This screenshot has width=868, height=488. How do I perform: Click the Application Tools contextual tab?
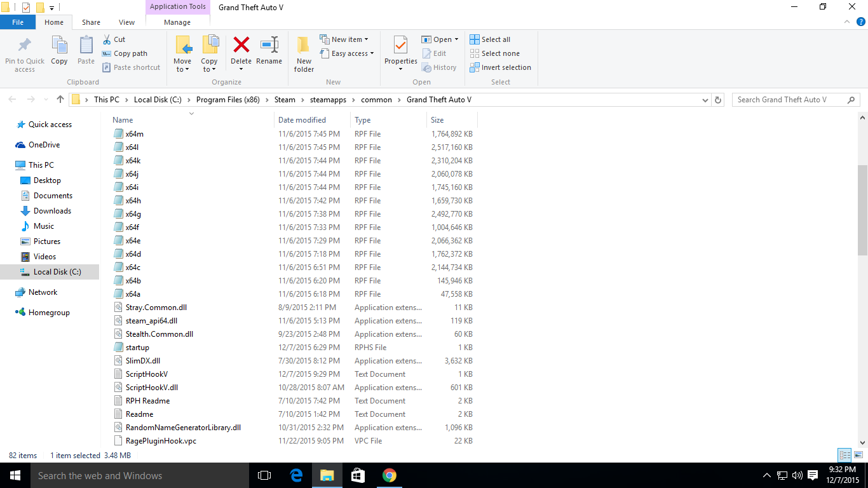tap(178, 7)
